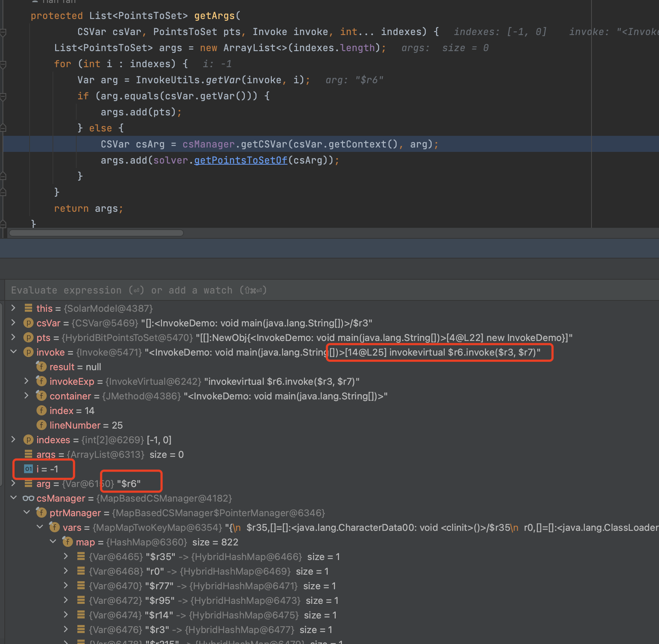Collapse the csManager watch node
The height and width of the screenshot is (644, 659).
(14, 498)
